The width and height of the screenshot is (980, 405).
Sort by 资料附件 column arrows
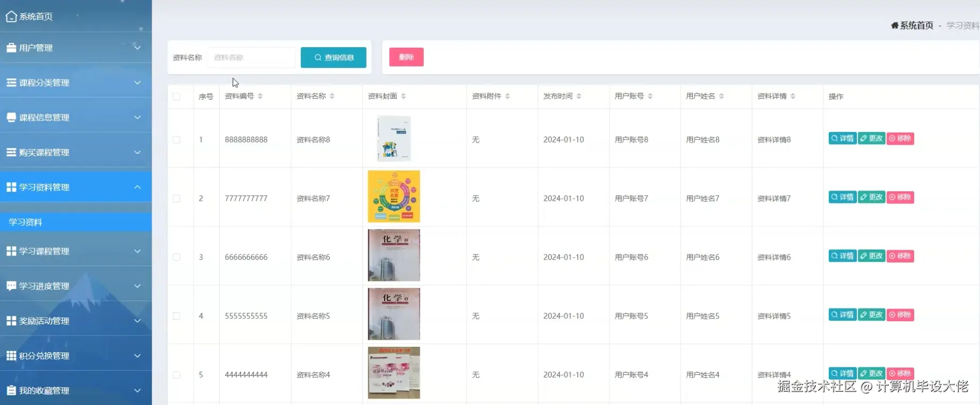(508, 96)
